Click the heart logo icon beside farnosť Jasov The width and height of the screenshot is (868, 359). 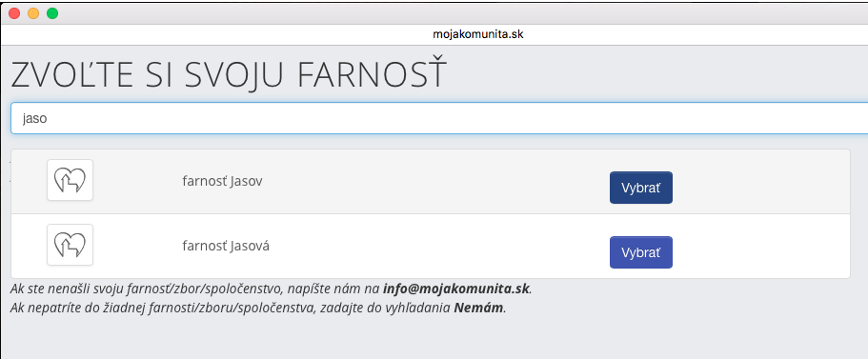click(x=70, y=180)
